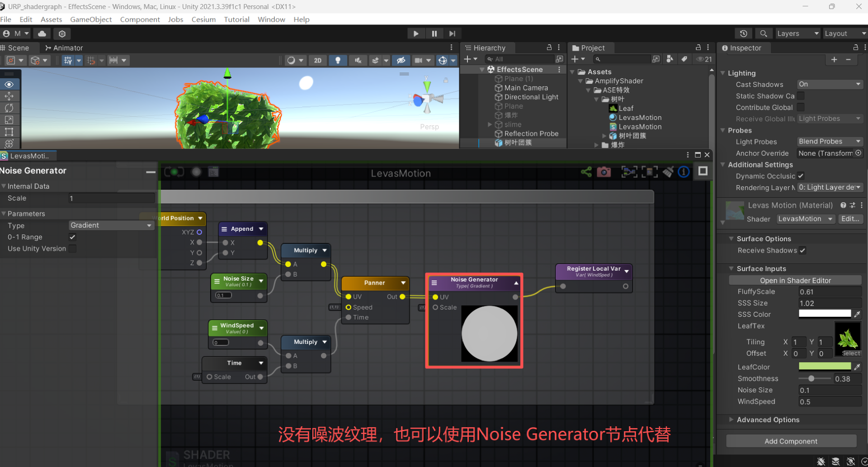868x467 pixels.
Task: Click share icon in shader editor toolbar
Action: 586,172
